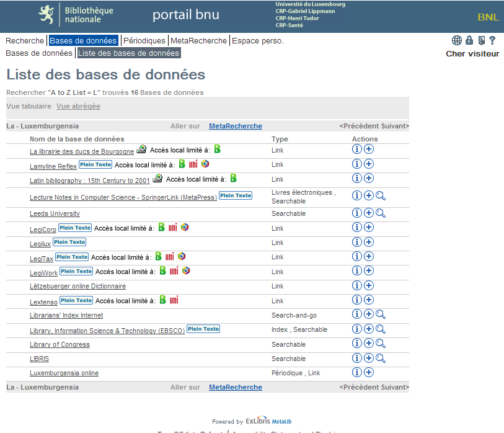Open Lecture Notes in Computer Science link

123,197
